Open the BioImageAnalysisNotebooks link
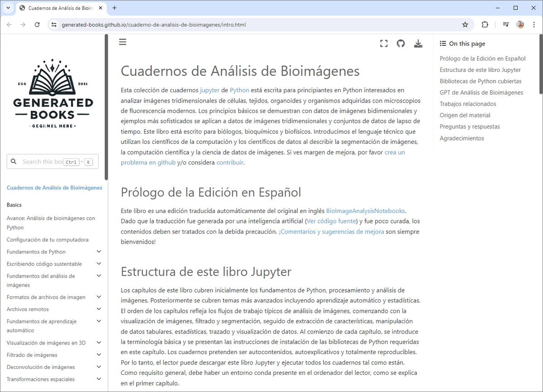Screen dimensions: 543x392 tap(365, 211)
